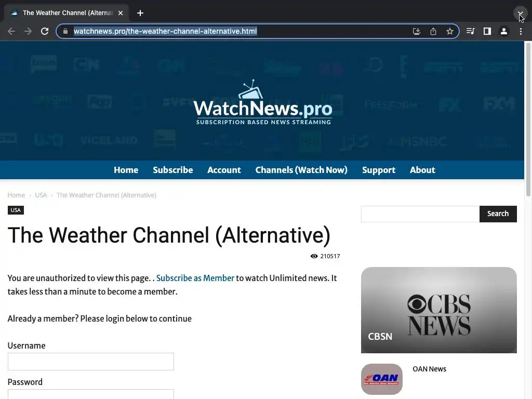Open the media control playlist icon

pyautogui.click(x=470, y=32)
